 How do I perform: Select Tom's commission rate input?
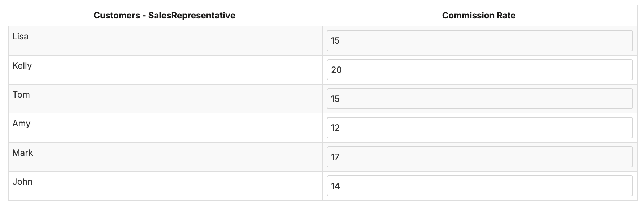point(479,99)
